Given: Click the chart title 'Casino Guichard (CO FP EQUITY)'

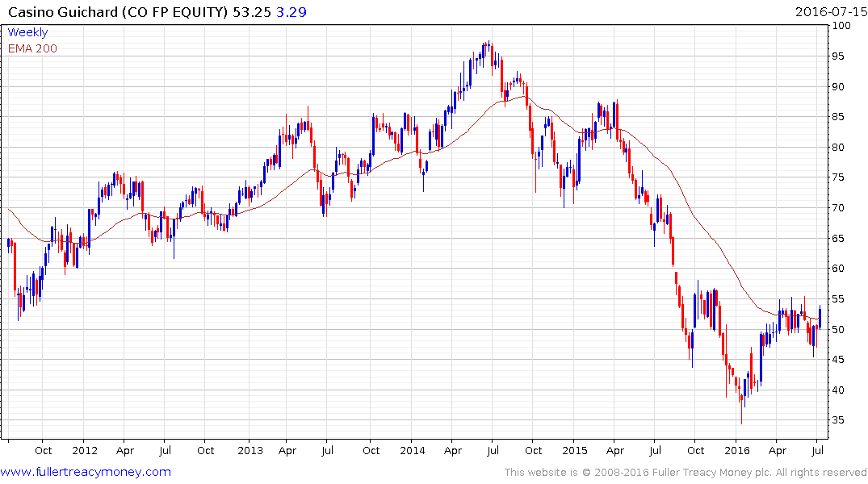Looking at the screenshot, I should (x=118, y=11).
